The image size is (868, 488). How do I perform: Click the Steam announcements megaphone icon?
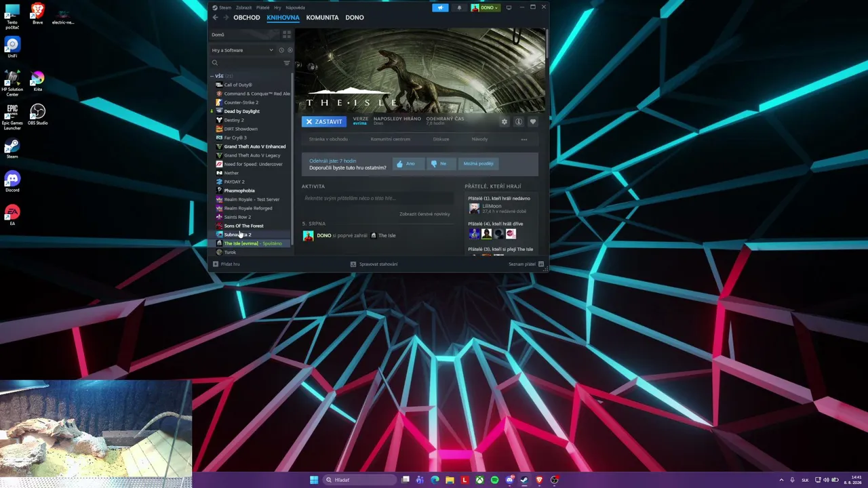440,7
